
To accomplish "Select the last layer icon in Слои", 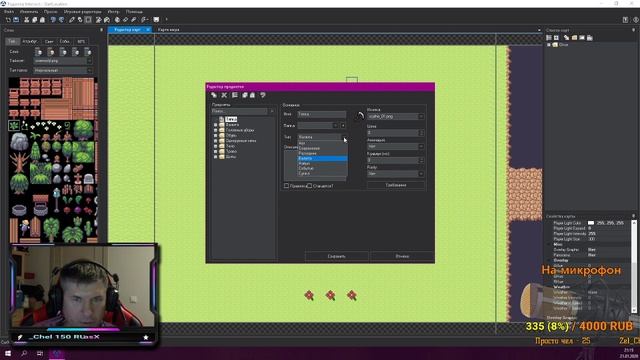I will pyautogui.click(x=88, y=52).
